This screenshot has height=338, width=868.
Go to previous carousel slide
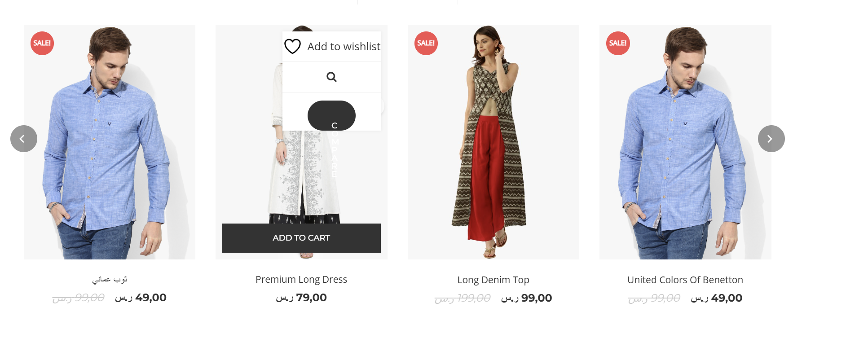pos(24,139)
